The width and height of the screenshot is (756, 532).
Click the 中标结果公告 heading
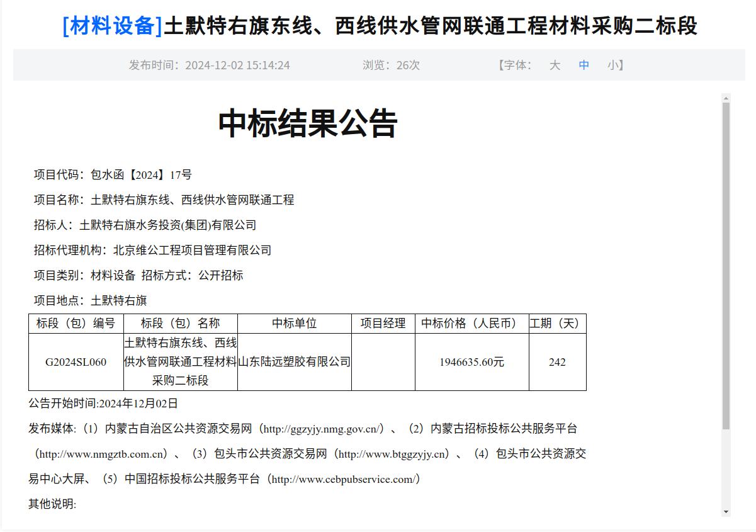pos(308,123)
